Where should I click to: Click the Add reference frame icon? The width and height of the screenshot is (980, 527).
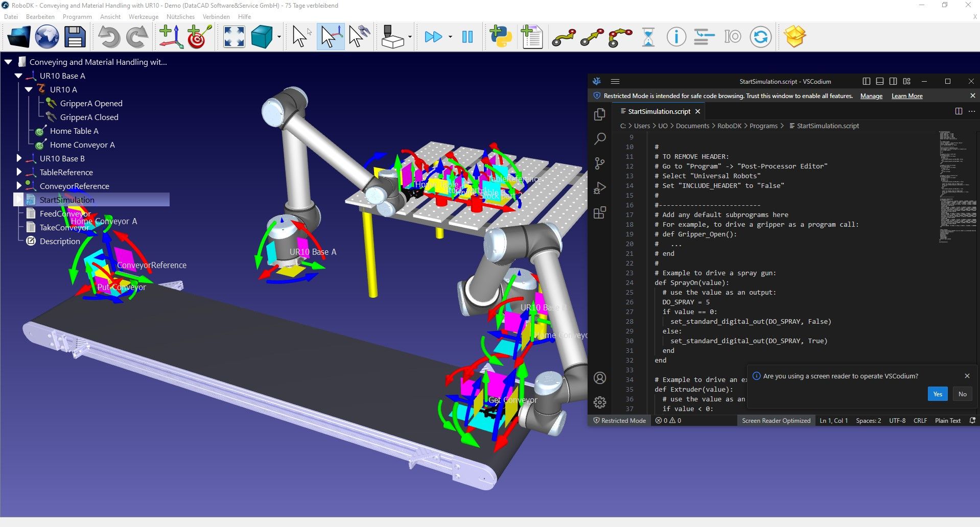coord(171,37)
